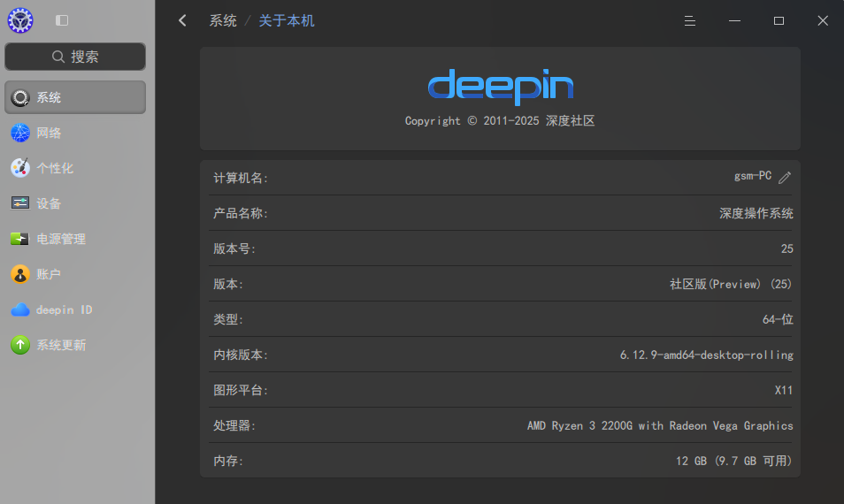Select deepin ID label in the sidebar

pos(64,309)
